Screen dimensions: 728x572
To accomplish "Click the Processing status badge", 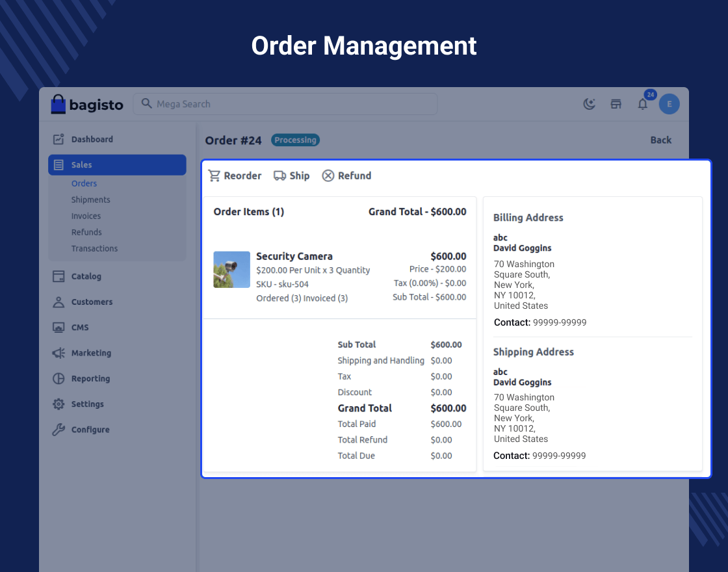I will (x=295, y=140).
